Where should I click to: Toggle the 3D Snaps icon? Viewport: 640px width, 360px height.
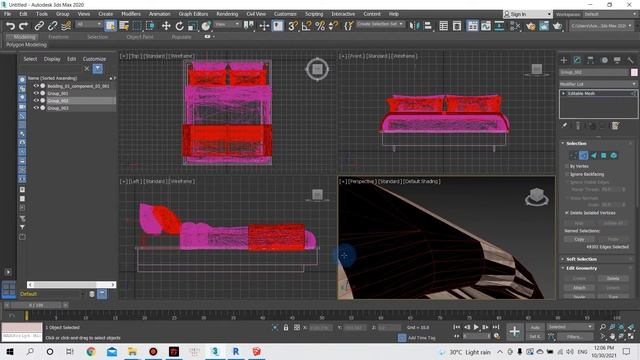pos(293,26)
